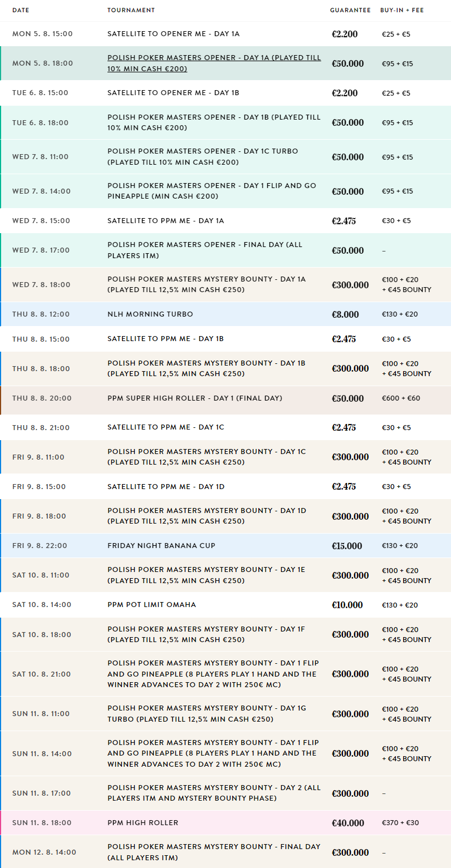The width and height of the screenshot is (451, 868).
Task: Click the Satellite to Opener ME Day 1A title
Action: pos(173,34)
